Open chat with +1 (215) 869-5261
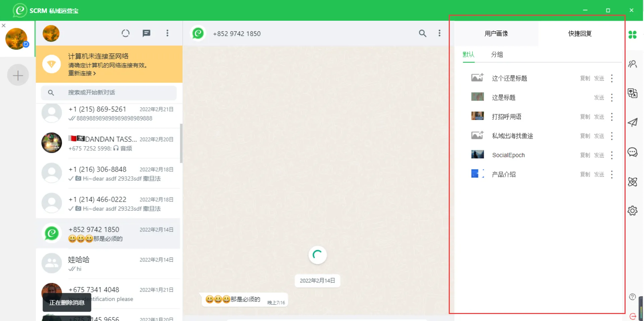The height and width of the screenshot is (321, 644). pyautogui.click(x=108, y=113)
